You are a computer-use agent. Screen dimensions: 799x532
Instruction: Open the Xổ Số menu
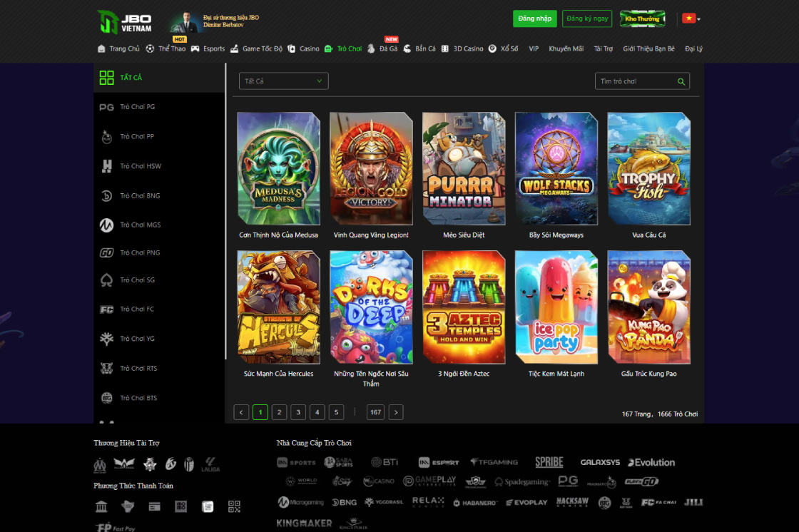[x=504, y=48]
